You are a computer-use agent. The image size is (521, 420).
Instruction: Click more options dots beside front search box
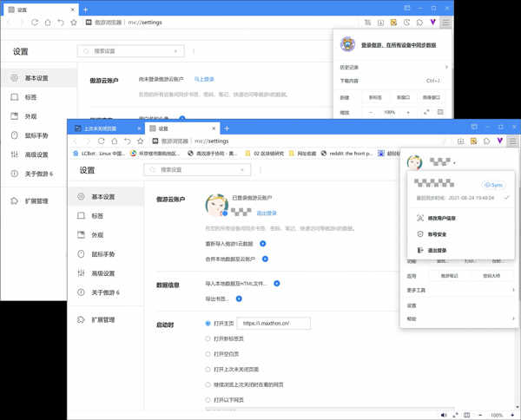(x=260, y=170)
